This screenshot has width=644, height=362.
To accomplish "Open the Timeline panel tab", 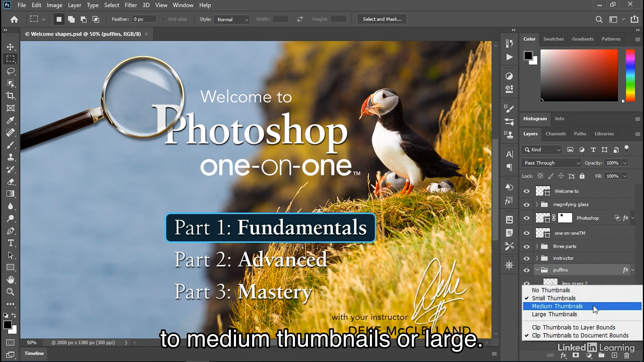I will (34, 353).
